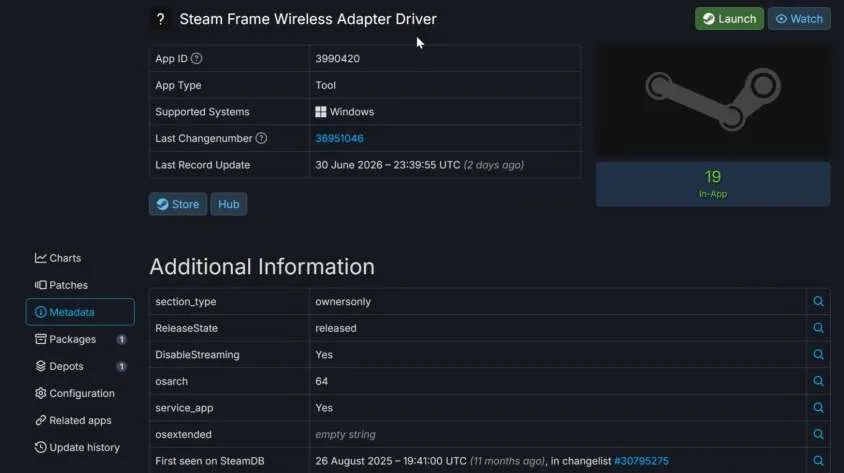Click the Steam logo app image
Viewport: 844px width, 473px height.
(713, 101)
